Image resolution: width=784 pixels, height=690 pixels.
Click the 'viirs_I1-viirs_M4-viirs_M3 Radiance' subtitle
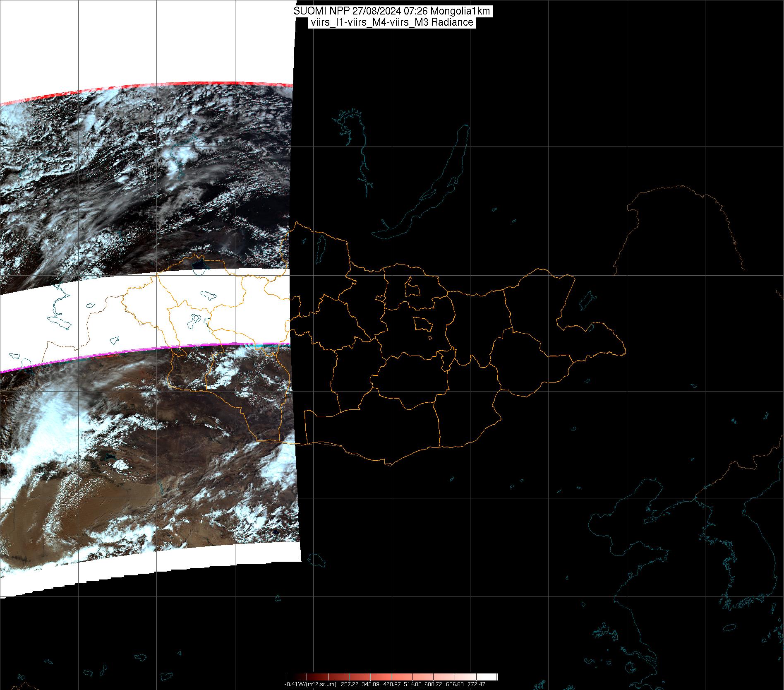[391, 22]
